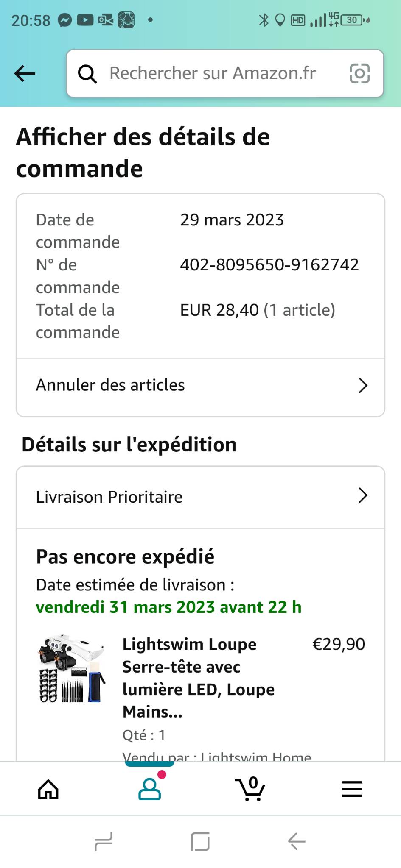Expand Annuler des articles chevron

click(362, 385)
